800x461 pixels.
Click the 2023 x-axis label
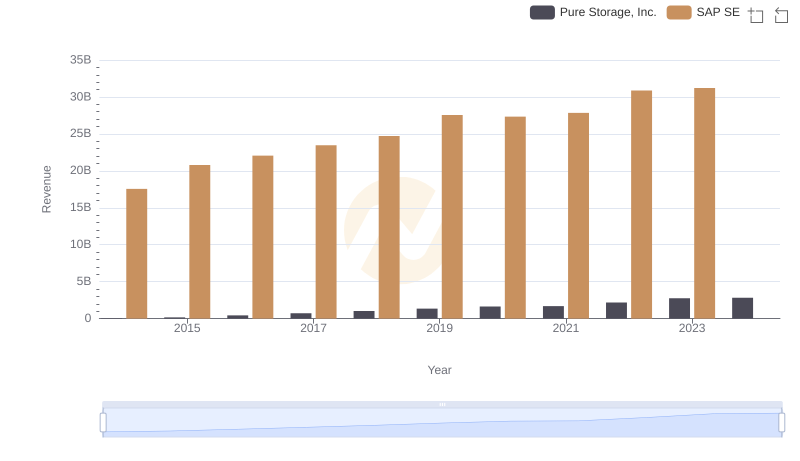692,328
